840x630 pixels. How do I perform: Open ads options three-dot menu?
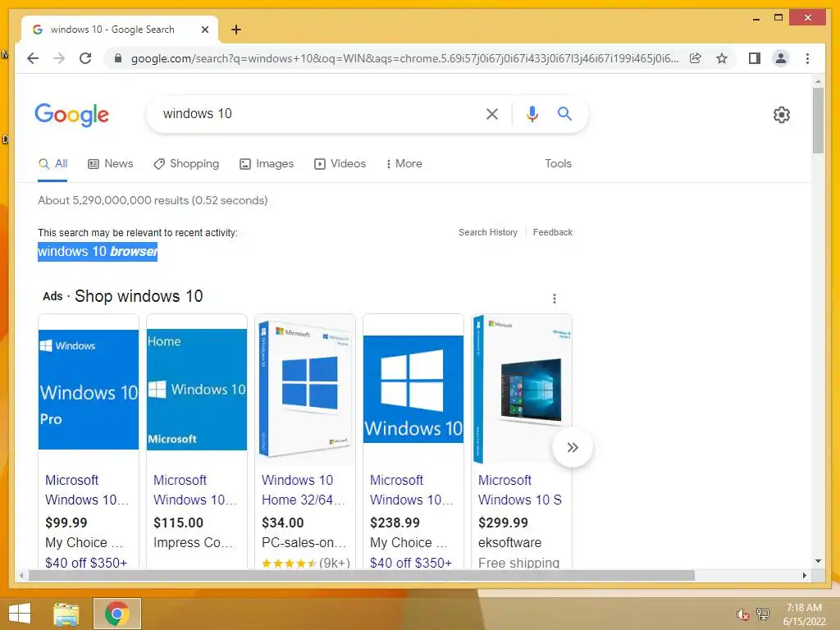(555, 299)
